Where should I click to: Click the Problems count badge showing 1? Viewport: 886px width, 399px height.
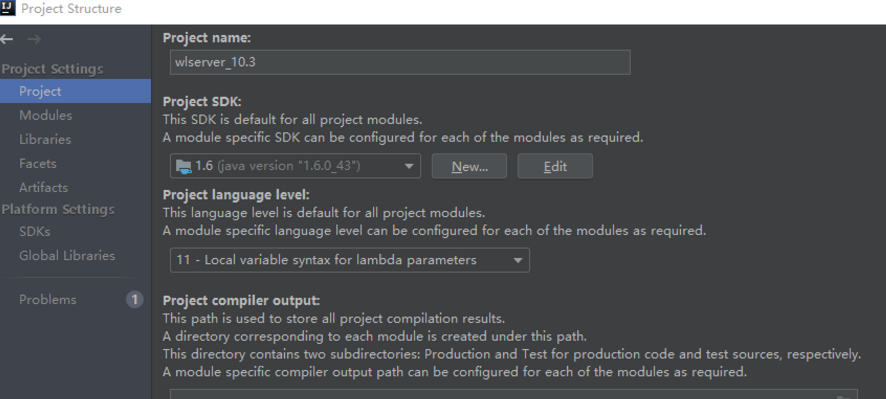tap(134, 299)
